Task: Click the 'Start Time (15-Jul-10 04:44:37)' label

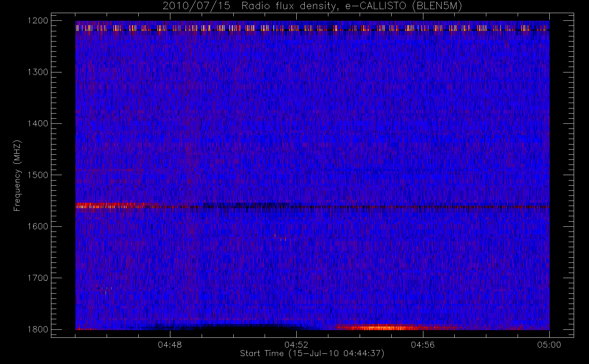Action: 312,353
